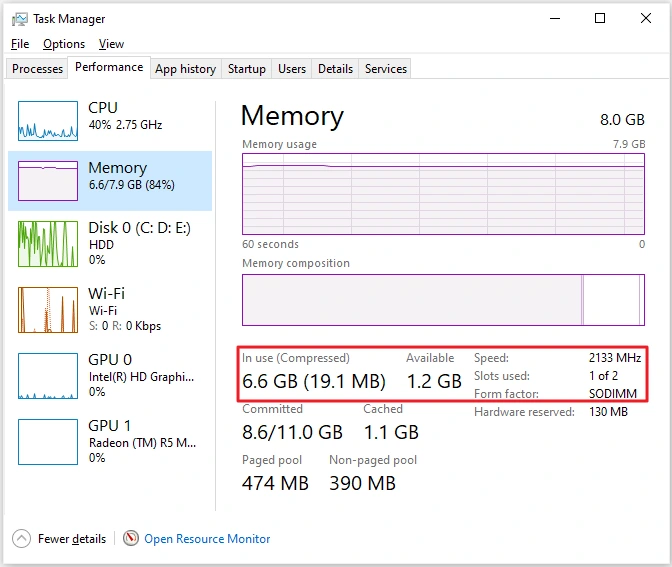Open the File menu

pyautogui.click(x=20, y=44)
